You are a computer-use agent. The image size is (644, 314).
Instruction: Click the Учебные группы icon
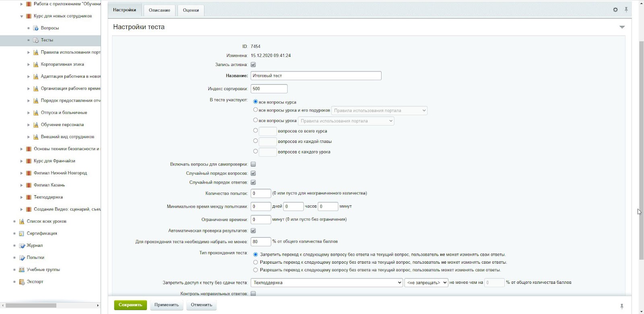22,270
